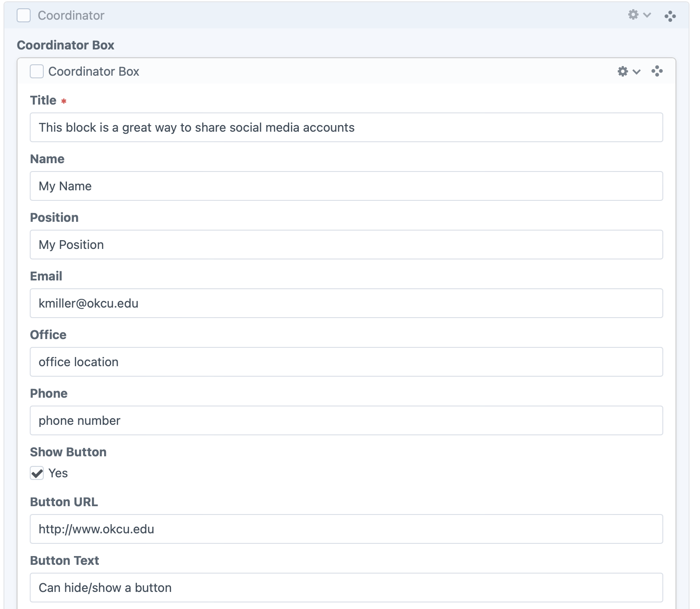Tick the Coordinator checkbox in the top header

(x=24, y=15)
